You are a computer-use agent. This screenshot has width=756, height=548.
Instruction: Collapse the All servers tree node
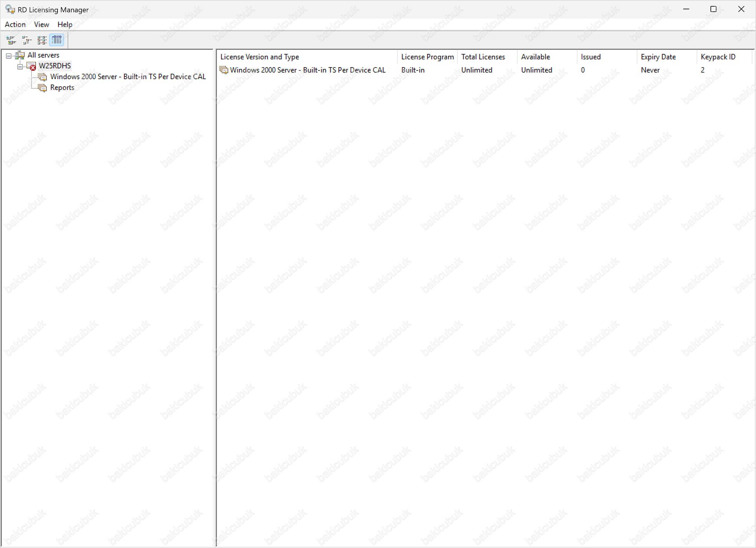(x=9, y=56)
